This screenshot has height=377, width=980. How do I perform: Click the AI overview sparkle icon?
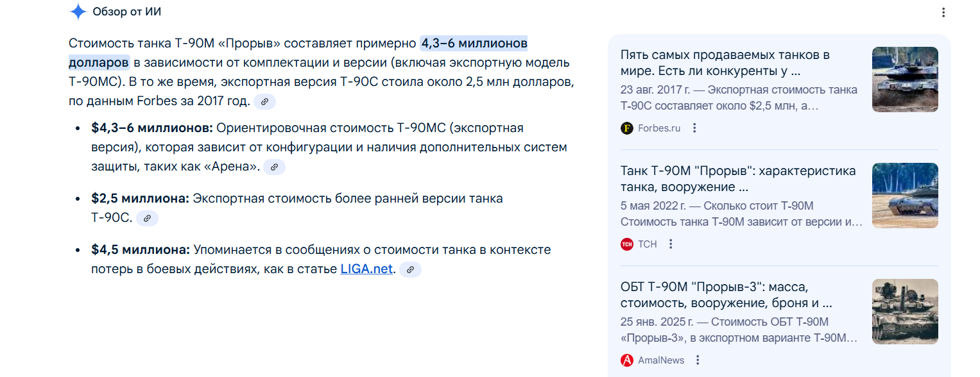point(78,12)
